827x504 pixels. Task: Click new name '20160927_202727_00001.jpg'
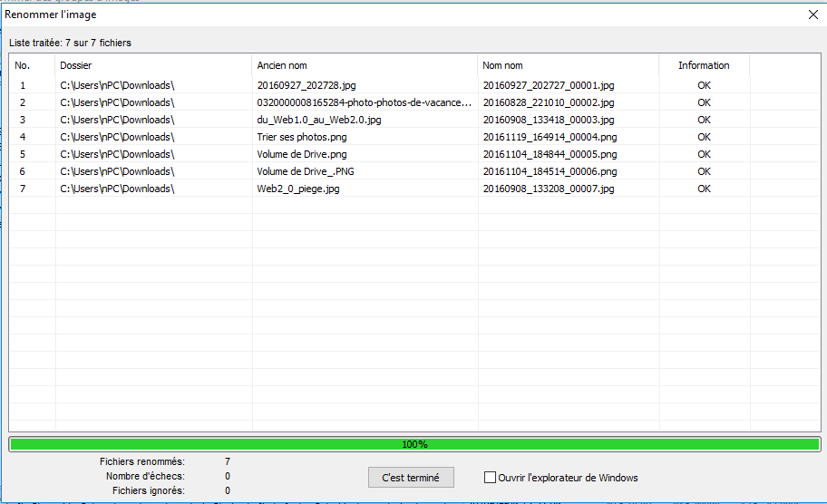point(549,85)
